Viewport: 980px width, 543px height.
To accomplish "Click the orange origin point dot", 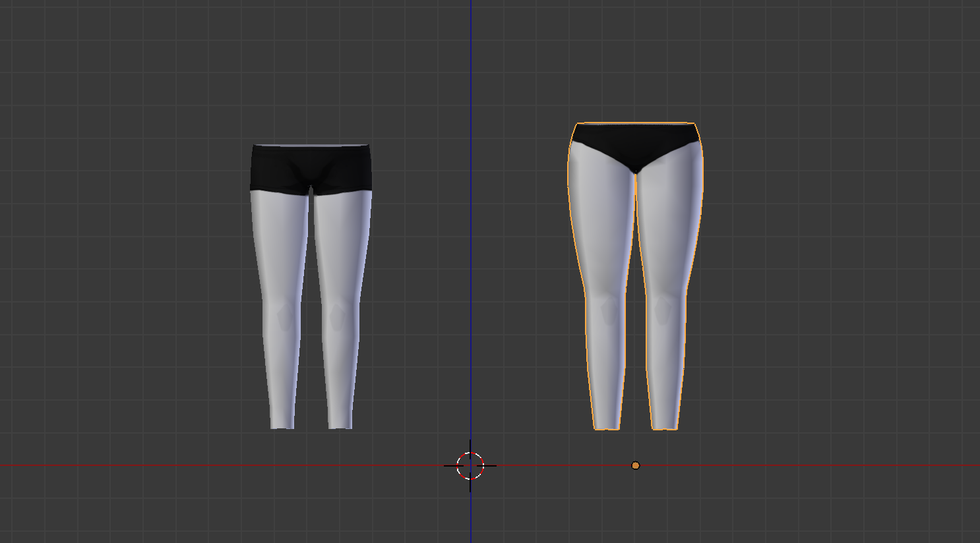I will coord(636,465).
